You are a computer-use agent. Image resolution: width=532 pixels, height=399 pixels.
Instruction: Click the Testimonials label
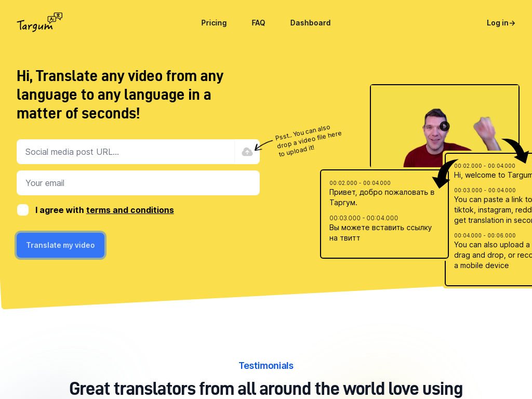tap(266, 365)
